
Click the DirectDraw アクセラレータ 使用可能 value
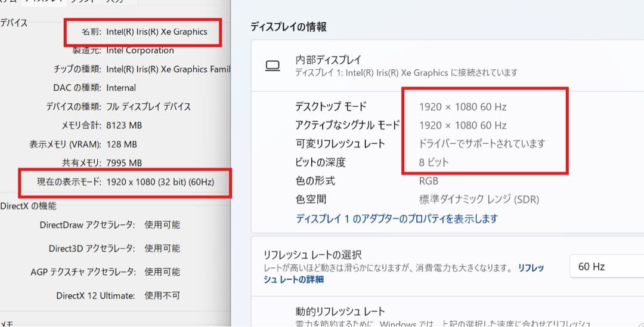(162, 225)
